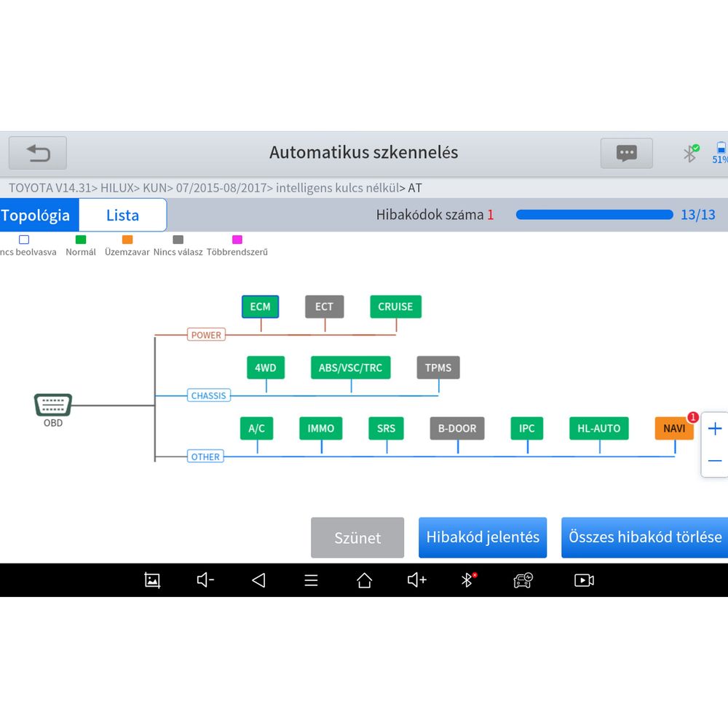Tap the Android home icon
This screenshot has height=728, width=728.
tap(364, 580)
